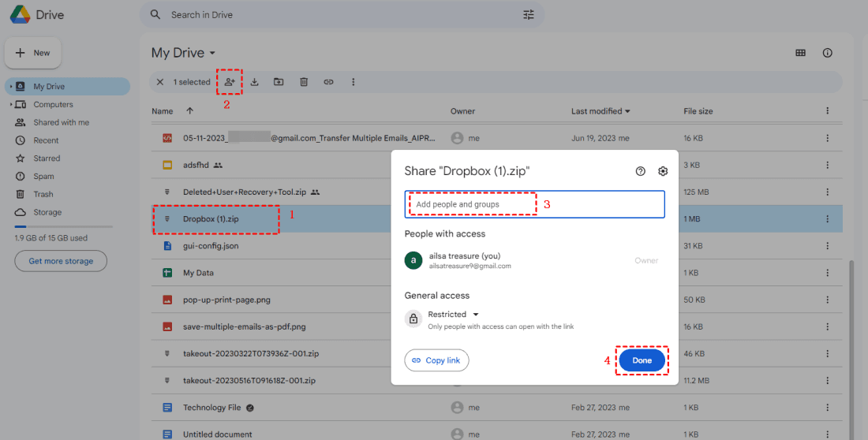Select the adsfhd file row
The height and width of the screenshot is (440, 868).
click(x=497, y=165)
